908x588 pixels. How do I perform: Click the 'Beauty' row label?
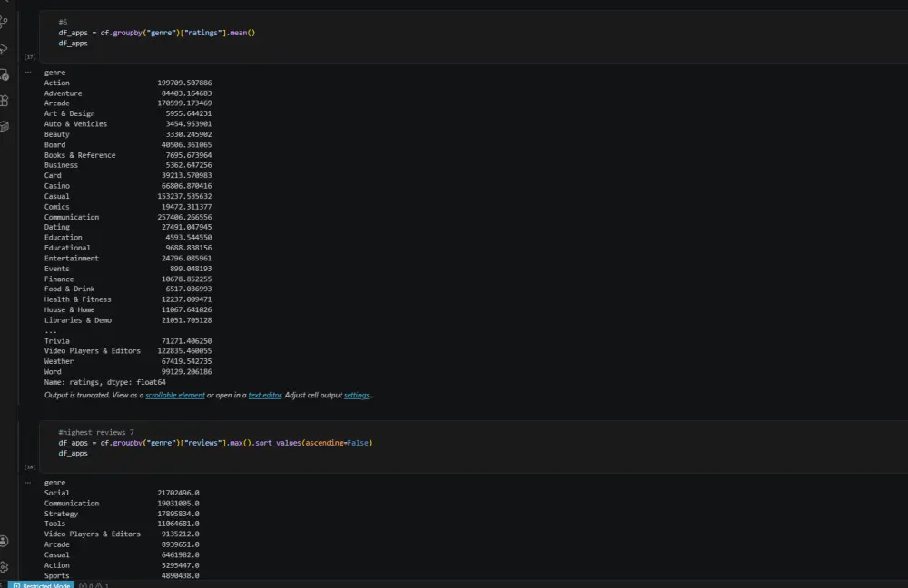56,134
